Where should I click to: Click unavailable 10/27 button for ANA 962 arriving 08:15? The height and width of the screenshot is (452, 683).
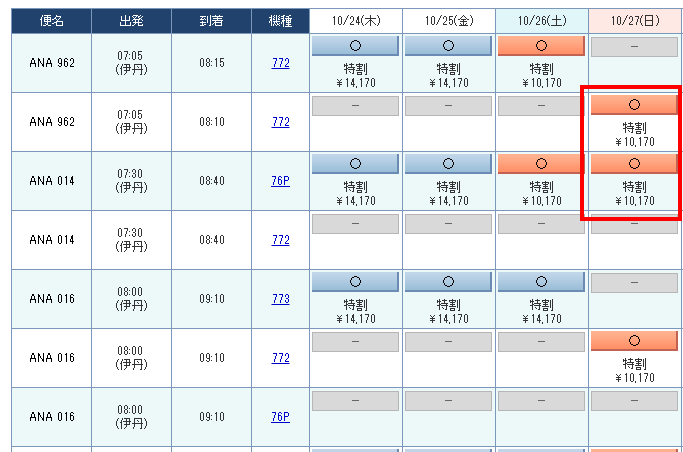(x=634, y=47)
